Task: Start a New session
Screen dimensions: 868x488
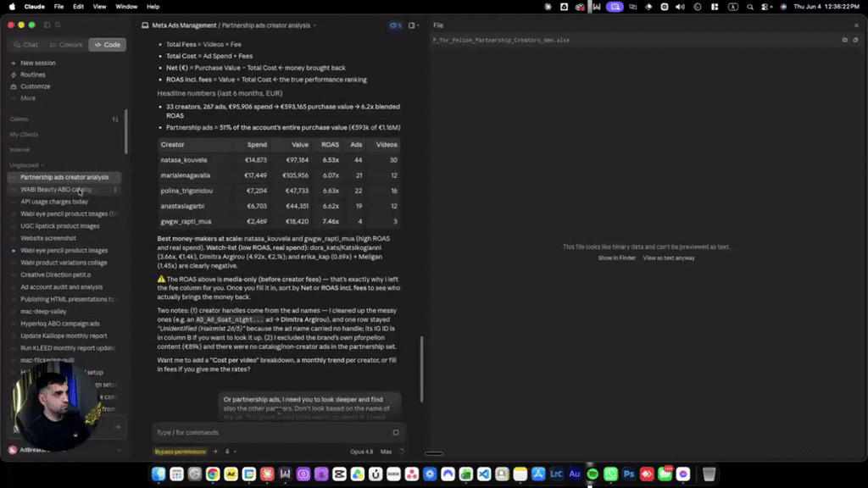Action: [x=37, y=63]
